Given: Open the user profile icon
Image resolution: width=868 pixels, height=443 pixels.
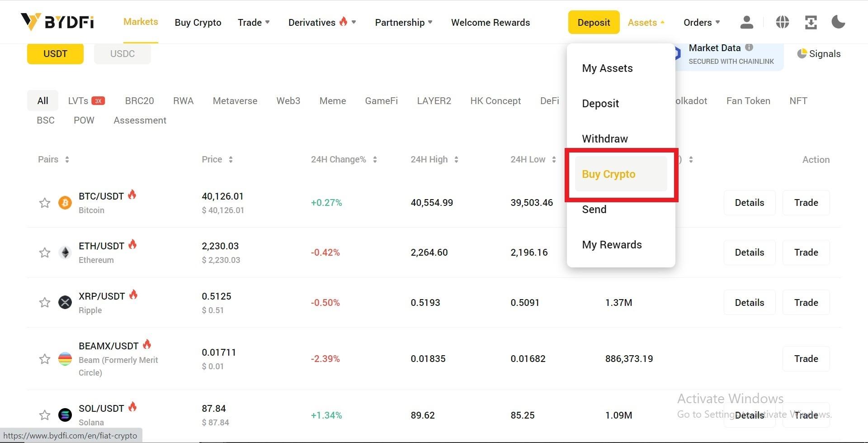Looking at the screenshot, I should [746, 22].
